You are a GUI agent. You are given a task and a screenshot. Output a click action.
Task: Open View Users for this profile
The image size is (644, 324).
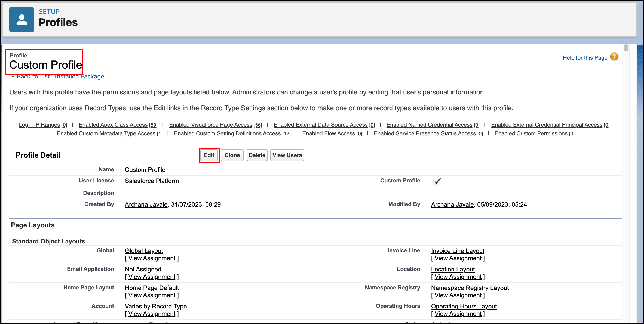(x=287, y=155)
